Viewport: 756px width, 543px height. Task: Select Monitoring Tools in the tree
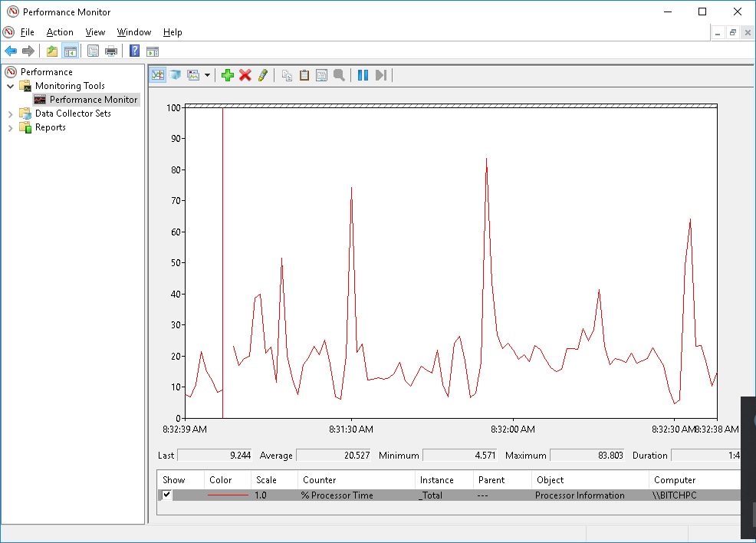(x=70, y=86)
